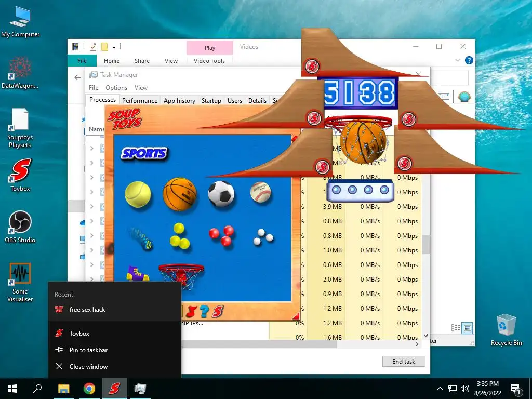Click the red S icon in the toybox footer
Screen dimensions: 532x399
pyautogui.click(x=218, y=311)
